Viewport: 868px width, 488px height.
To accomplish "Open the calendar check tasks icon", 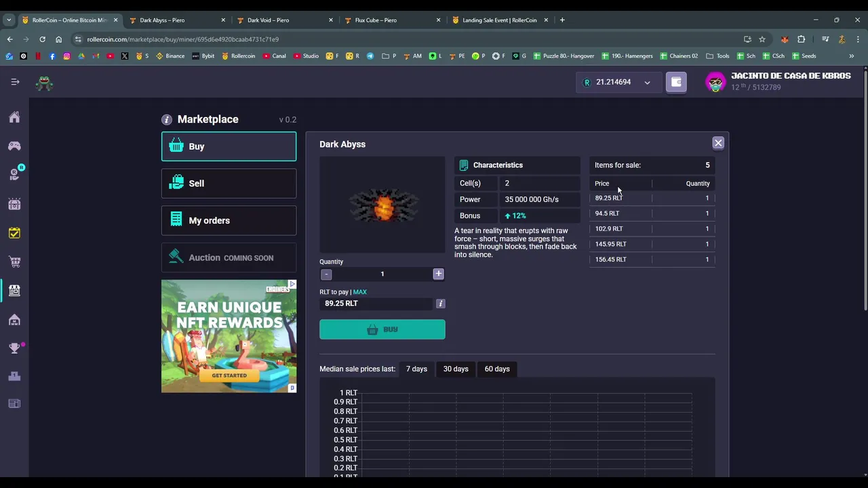I will tap(14, 233).
